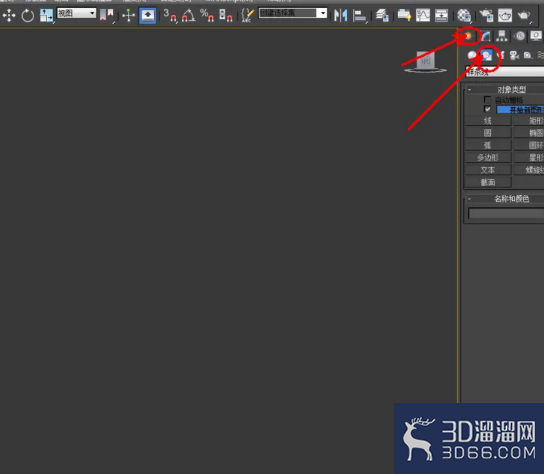Toggle Select and Manipulate tool

[x=128, y=16]
